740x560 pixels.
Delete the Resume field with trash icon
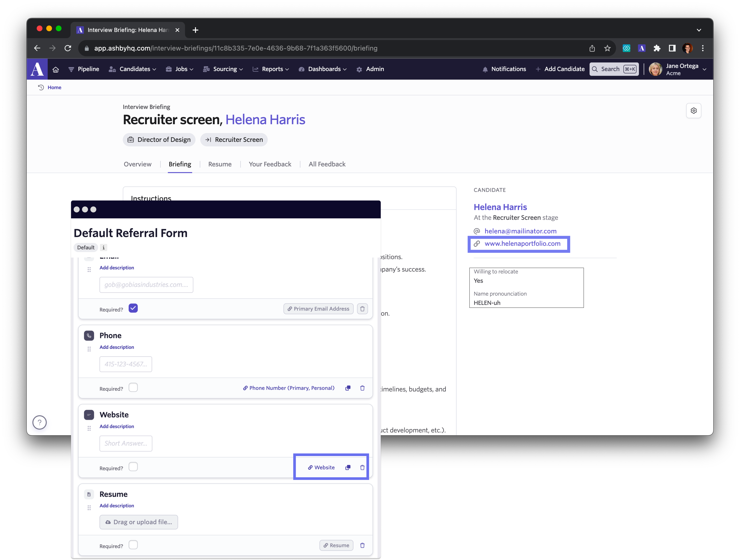[362, 545]
